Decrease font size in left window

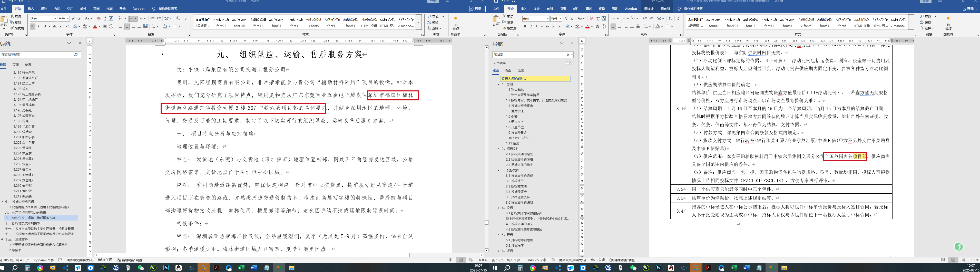pyautogui.click(x=80, y=19)
